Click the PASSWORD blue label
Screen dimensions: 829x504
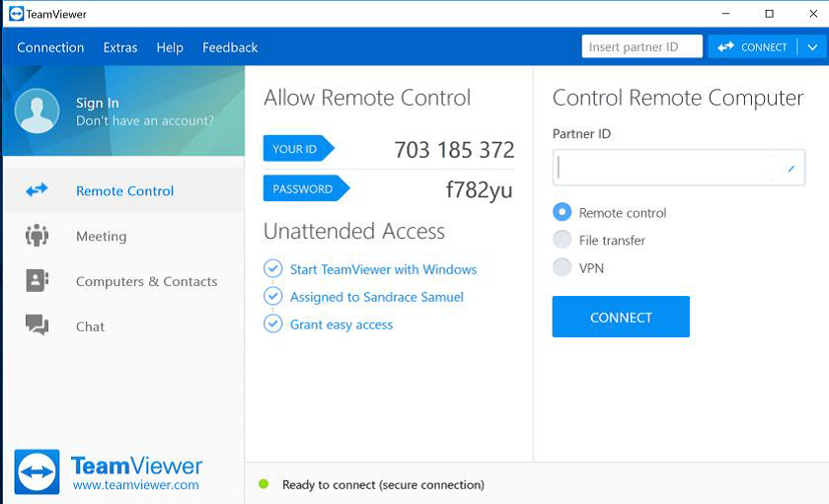click(x=306, y=188)
